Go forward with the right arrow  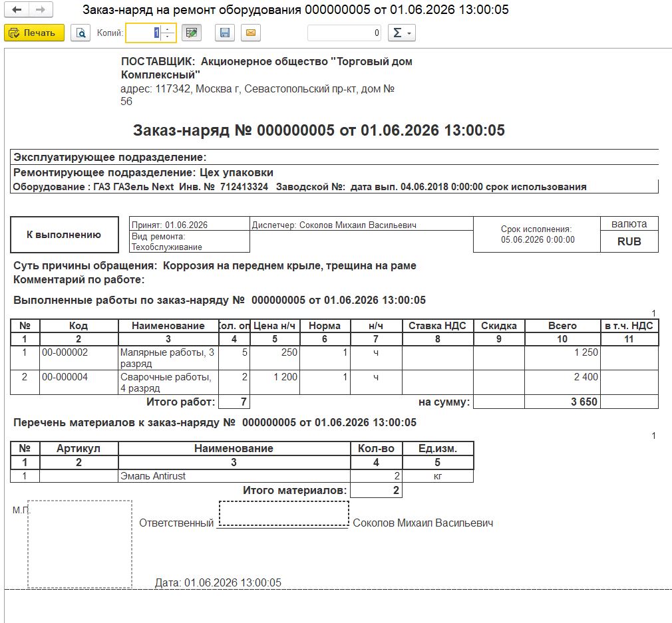pos(41,9)
